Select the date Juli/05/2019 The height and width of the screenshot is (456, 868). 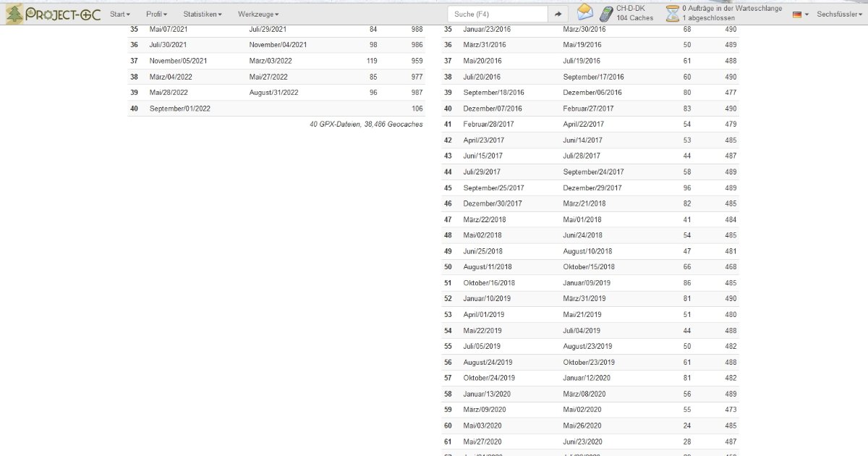click(482, 347)
